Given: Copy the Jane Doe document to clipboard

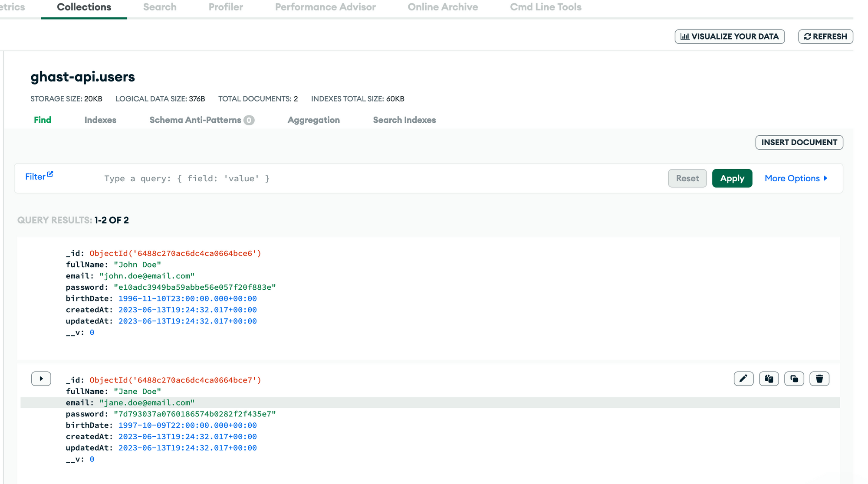Looking at the screenshot, I should [x=769, y=379].
